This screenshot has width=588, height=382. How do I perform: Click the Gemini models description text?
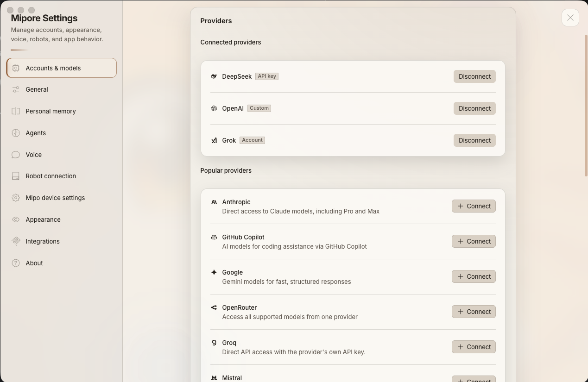point(286,282)
